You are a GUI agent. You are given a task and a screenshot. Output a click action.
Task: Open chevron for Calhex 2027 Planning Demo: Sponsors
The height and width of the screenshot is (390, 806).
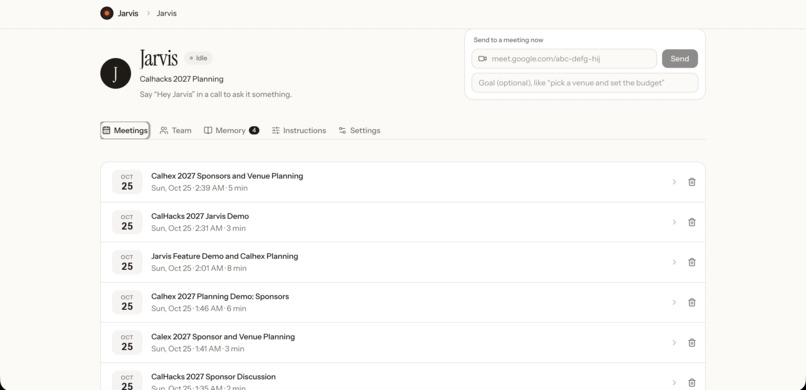pyautogui.click(x=674, y=302)
